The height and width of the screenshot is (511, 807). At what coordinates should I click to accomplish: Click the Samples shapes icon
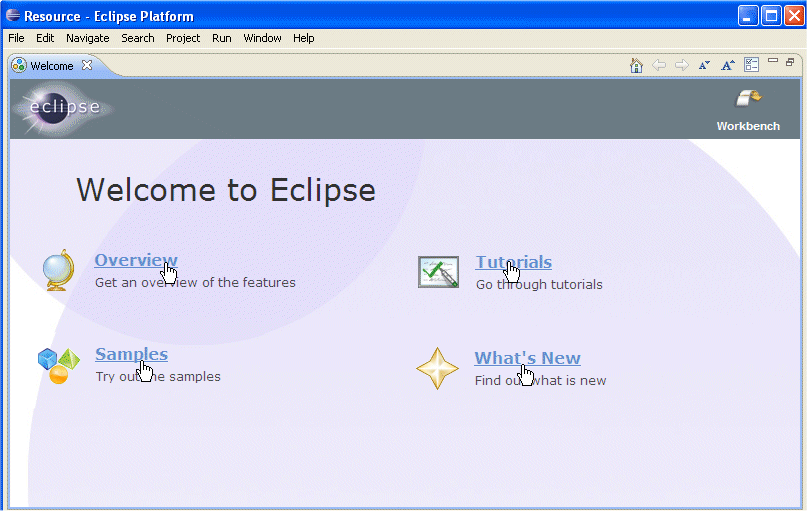click(59, 365)
